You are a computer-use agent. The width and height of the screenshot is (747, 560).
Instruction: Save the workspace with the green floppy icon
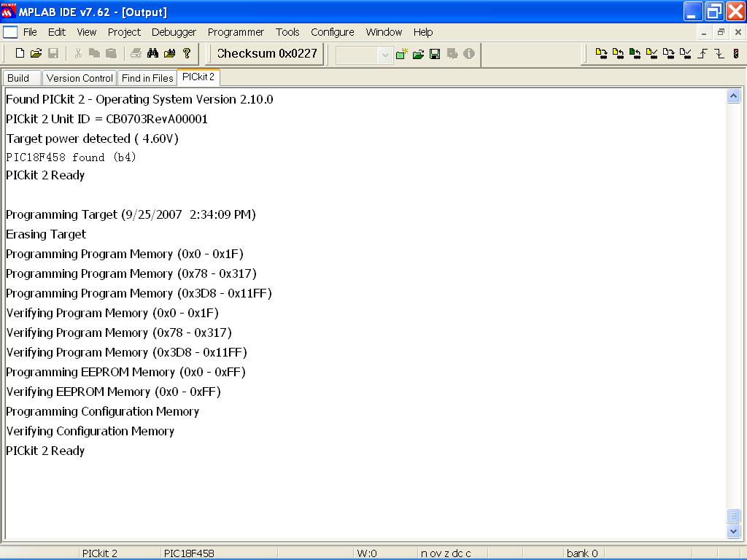pyautogui.click(x=435, y=54)
